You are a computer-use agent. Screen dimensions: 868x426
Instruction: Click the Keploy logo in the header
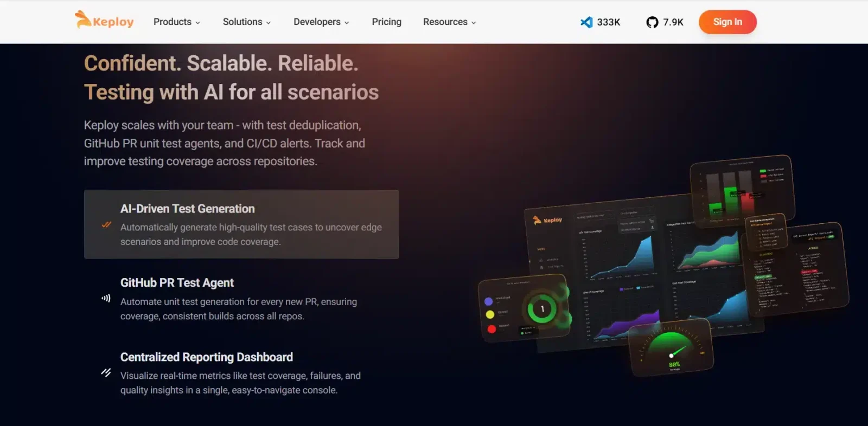(x=104, y=20)
